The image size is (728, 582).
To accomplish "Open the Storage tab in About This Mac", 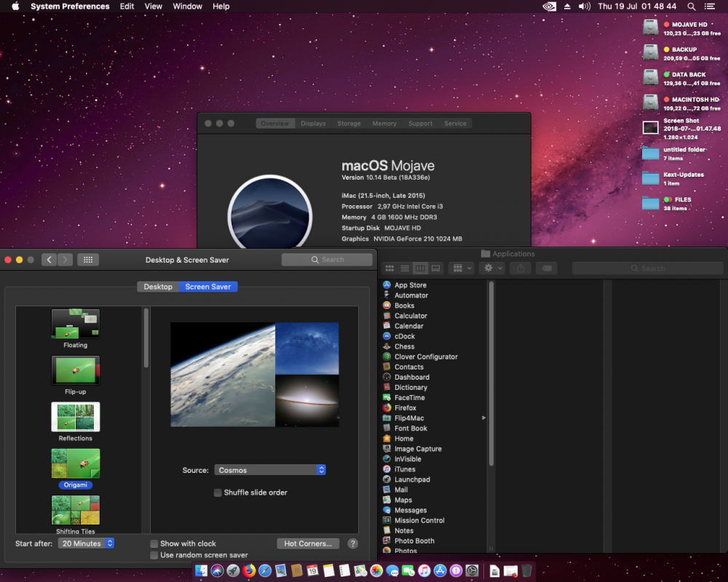I will [x=349, y=124].
